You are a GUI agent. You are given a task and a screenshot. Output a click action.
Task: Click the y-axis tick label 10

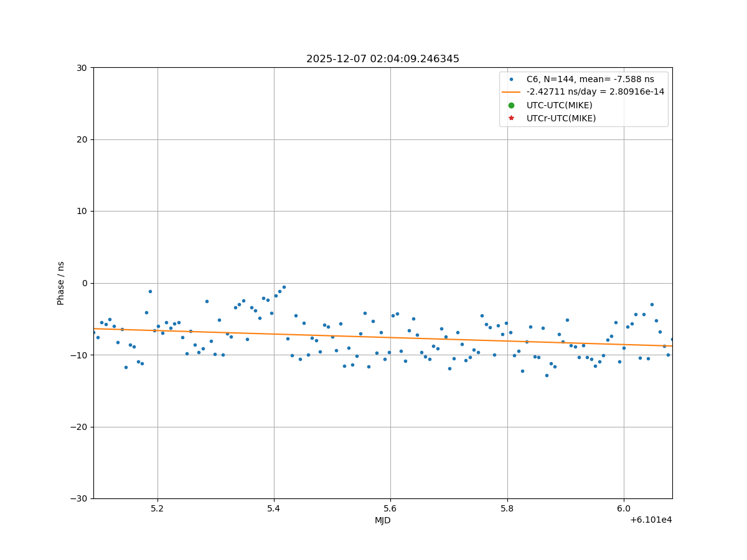[x=82, y=212]
